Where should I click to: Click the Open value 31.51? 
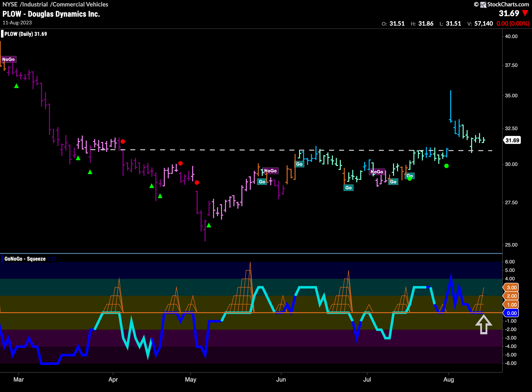point(397,24)
